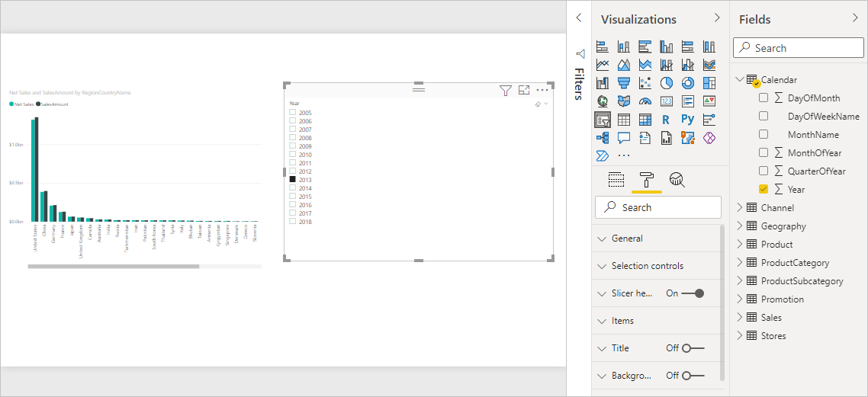868x397 pixels.
Task: Select the Stacked column chart visual
Action: click(x=623, y=46)
